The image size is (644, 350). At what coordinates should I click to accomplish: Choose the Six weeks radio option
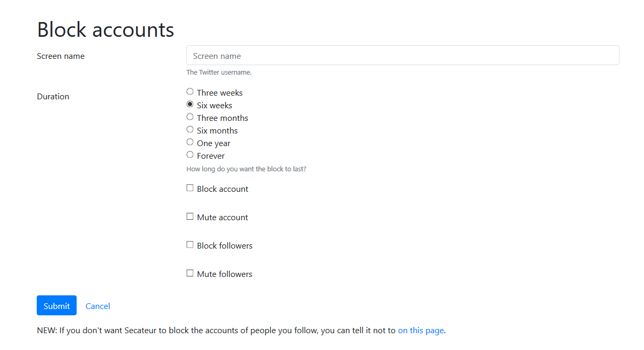(190, 105)
